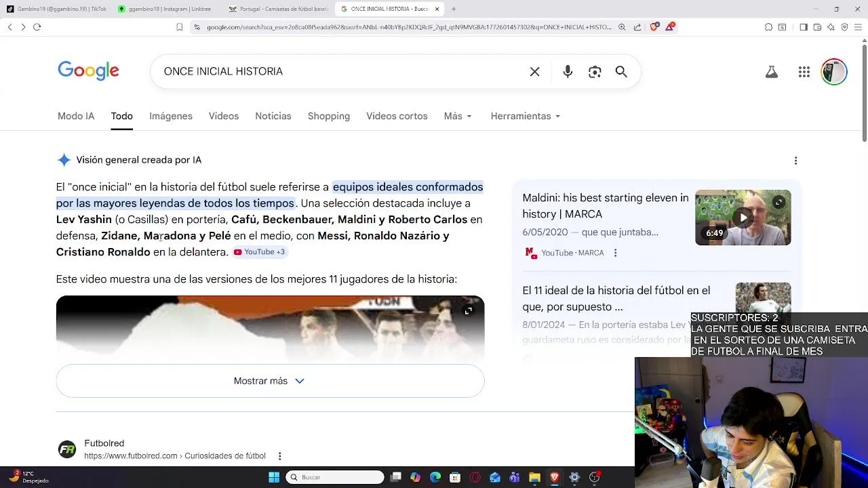Open AI overview three-dot options menu

tap(795, 161)
